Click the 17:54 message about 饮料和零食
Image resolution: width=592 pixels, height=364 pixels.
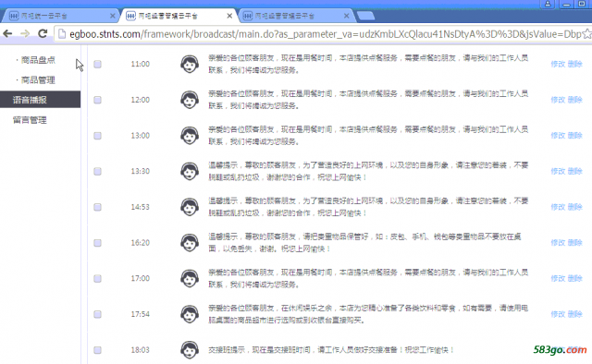[368, 314]
